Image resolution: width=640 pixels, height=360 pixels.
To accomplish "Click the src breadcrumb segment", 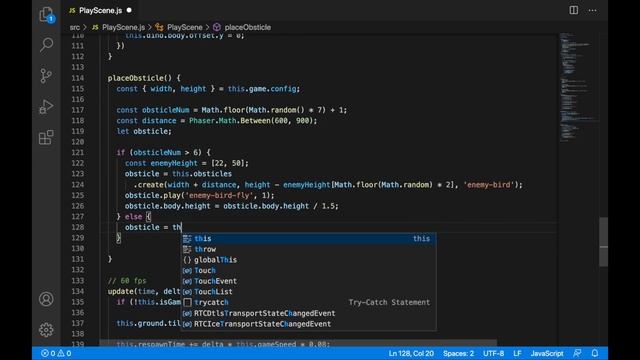I will [x=75, y=27].
